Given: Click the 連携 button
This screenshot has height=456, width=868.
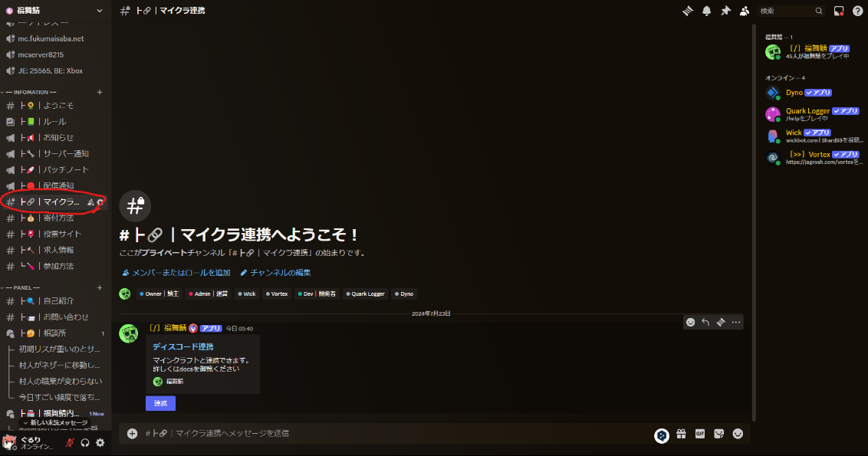Looking at the screenshot, I should [160, 403].
